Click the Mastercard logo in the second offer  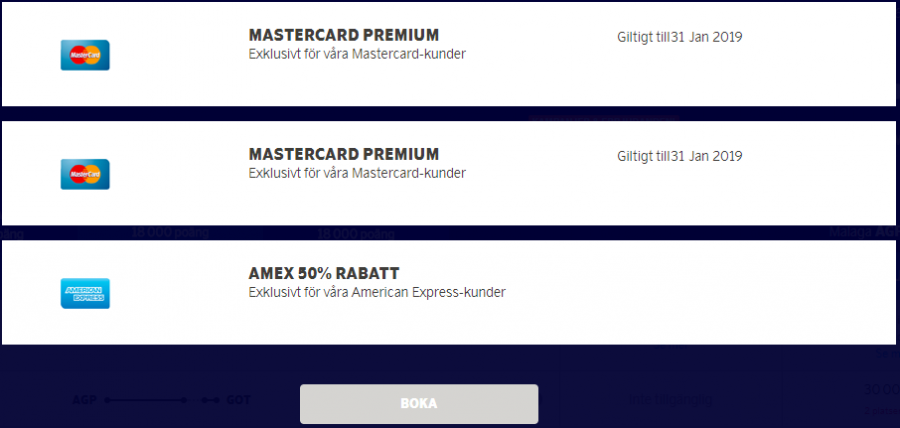85,174
